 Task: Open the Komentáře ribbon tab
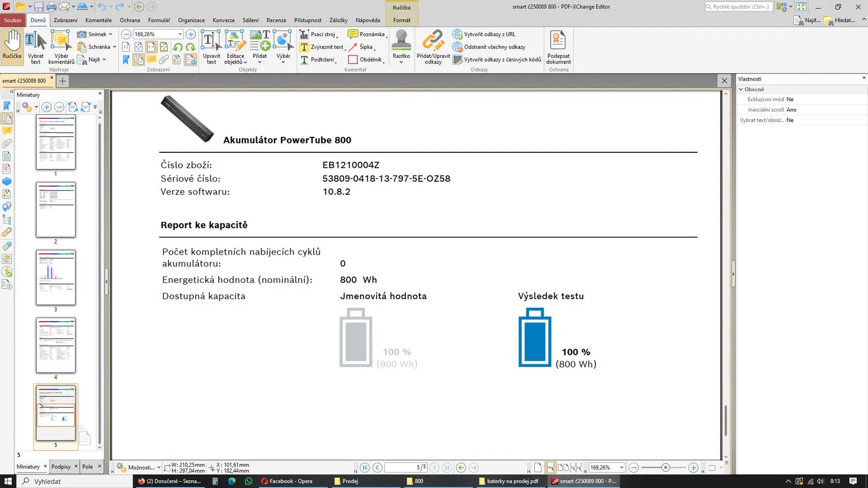tap(98, 20)
